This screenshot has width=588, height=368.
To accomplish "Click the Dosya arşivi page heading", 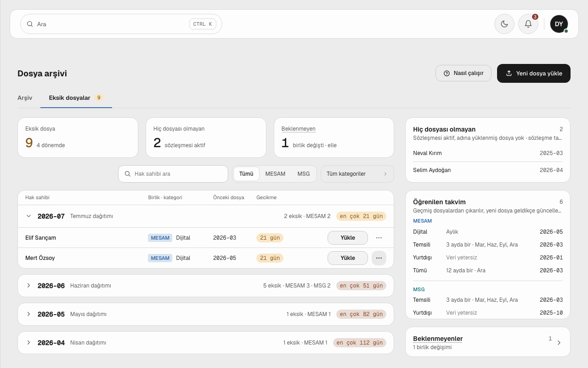I will coord(42,74).
